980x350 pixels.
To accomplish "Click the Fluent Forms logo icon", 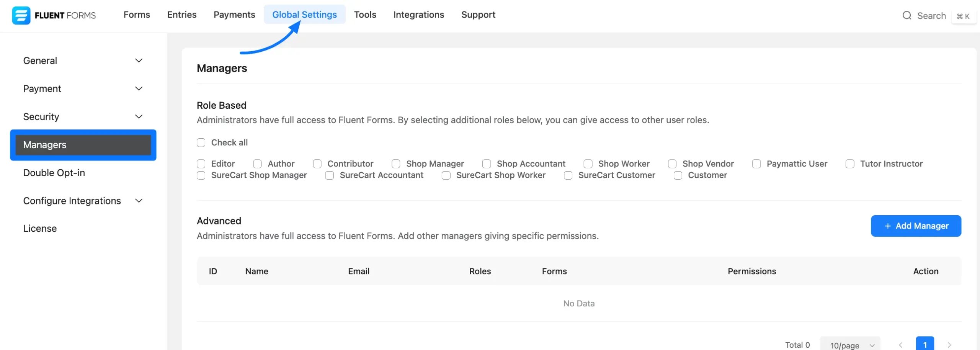I will click(21, 15).
